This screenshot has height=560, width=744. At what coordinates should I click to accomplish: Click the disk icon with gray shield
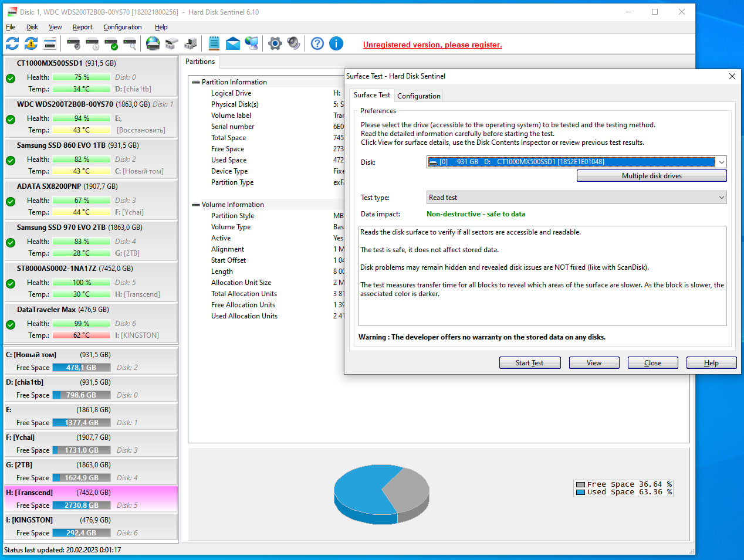(73, 43)
